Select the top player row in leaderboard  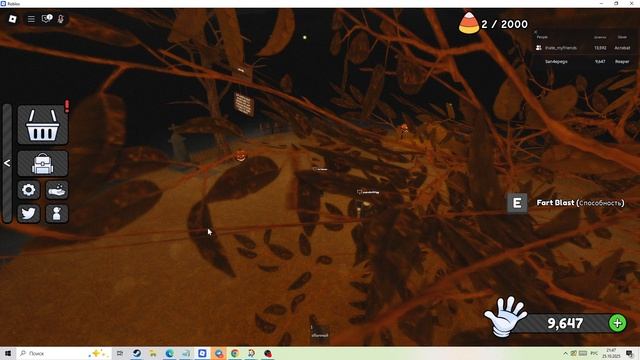[x=584, y=48]
